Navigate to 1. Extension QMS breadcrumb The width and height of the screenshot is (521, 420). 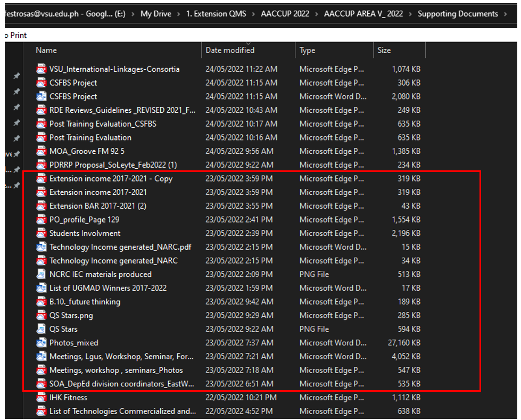point(216,14)
